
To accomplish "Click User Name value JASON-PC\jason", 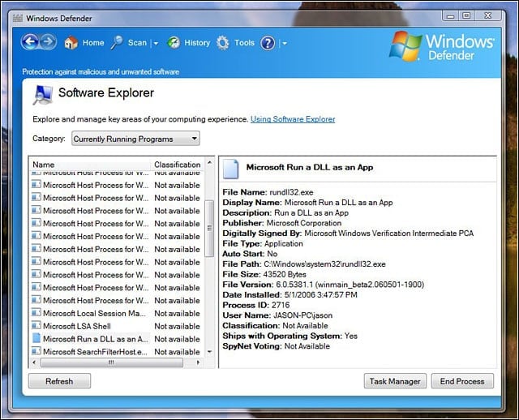I will tap(302, 315).
